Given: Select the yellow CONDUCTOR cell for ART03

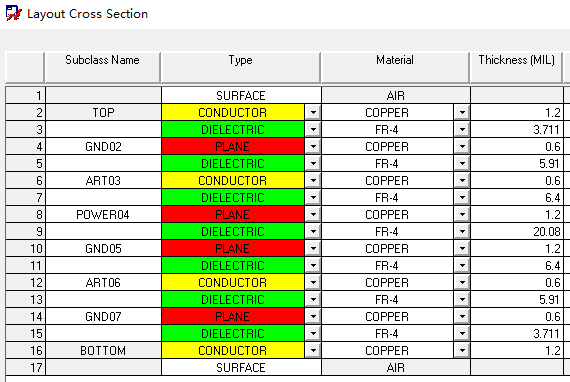Looking at the screenshot, I should point(233,181).
